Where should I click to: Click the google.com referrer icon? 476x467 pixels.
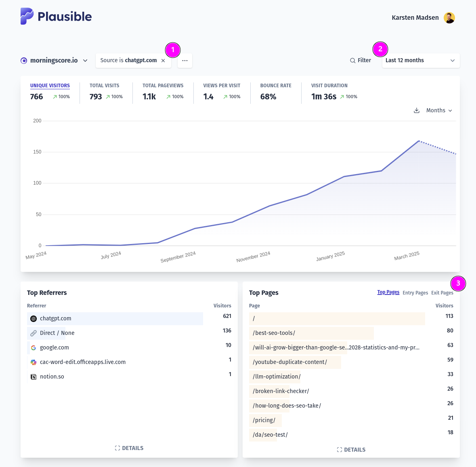pyautogui.click(x=34, y=347)
